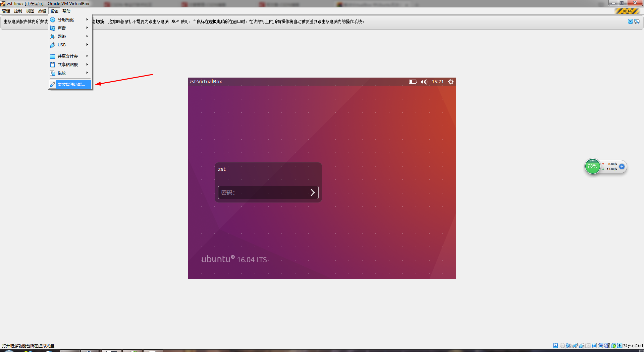644x352 pixels.
Task: Click the hard disk activity status icon
Action: [556, 346]
